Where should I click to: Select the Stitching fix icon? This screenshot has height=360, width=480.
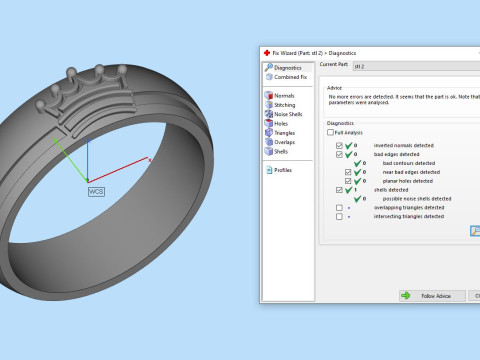[269, 105]
